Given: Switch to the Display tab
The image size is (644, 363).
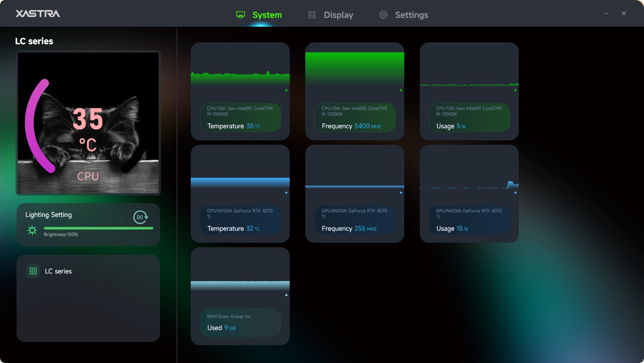Looking at the screenshot, I should [x=330, y=15].
